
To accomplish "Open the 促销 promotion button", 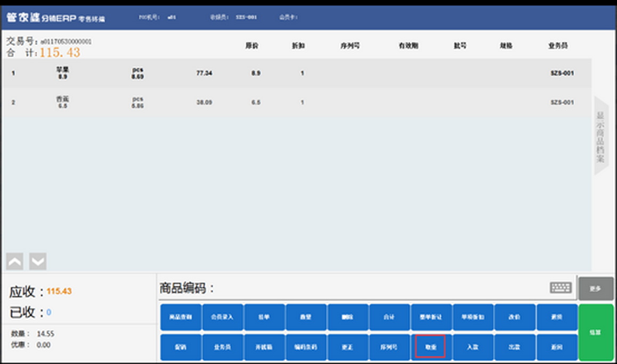I will (181, 347).
